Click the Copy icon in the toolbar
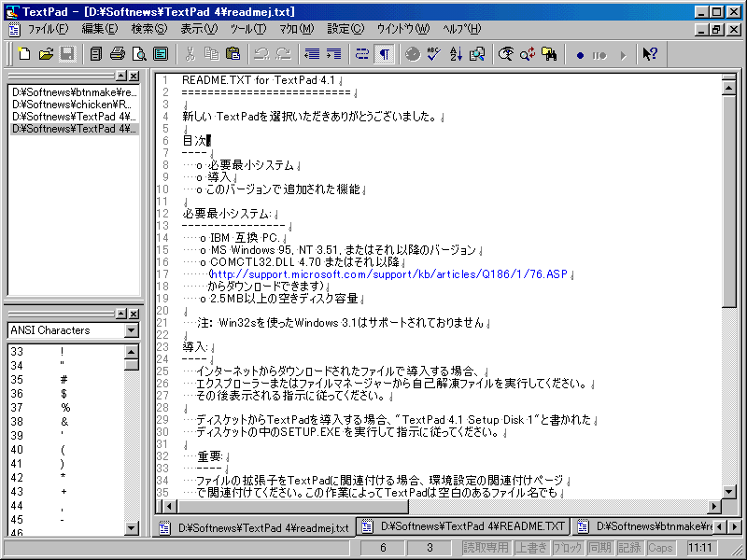747x560 pixels. coord(211,54)
